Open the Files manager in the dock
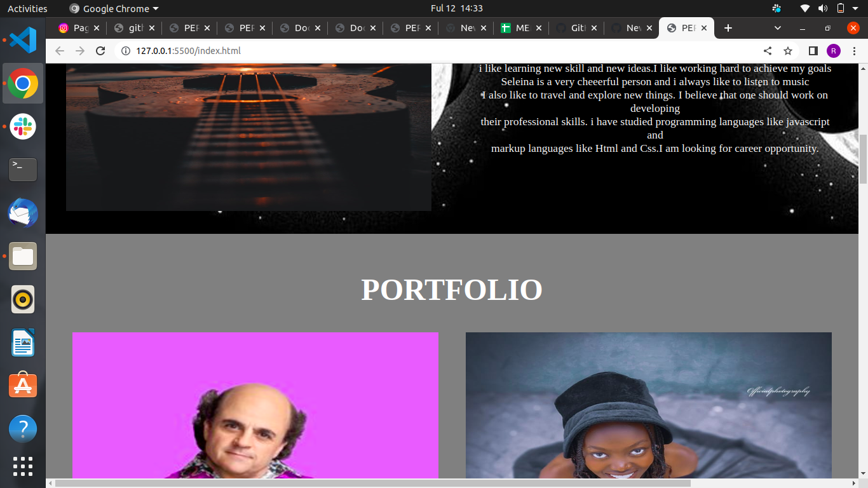Image resolution: width=868 pixels, height=488 pixels. point(23,256)
